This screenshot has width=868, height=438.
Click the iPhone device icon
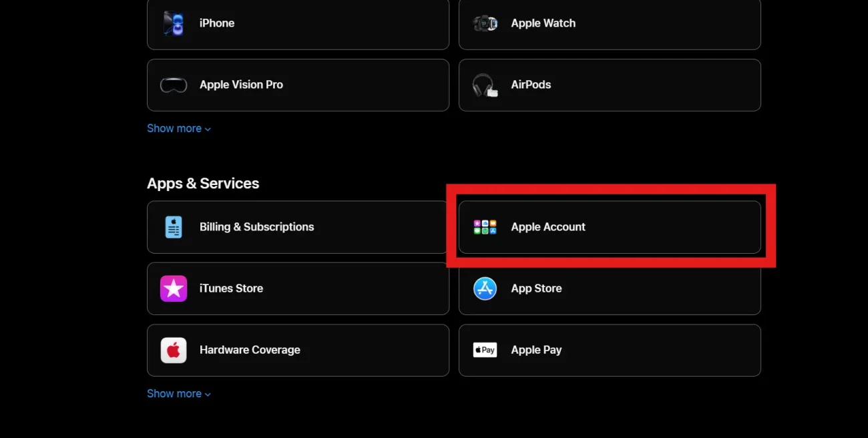pyautogui.click(x=174, y=23)
